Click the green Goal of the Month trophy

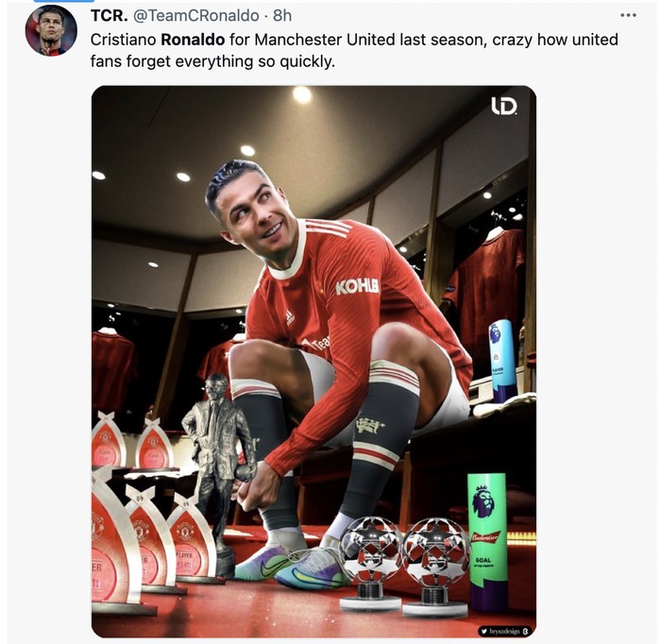pyautogui.click(x=487, y=542)
